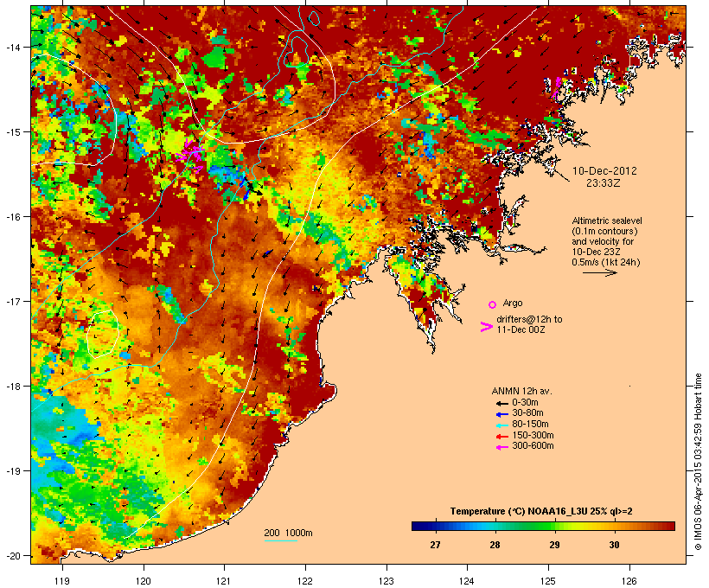709x588 pixels.
Task: Click the latitude label -19
Action: (13, 471)
